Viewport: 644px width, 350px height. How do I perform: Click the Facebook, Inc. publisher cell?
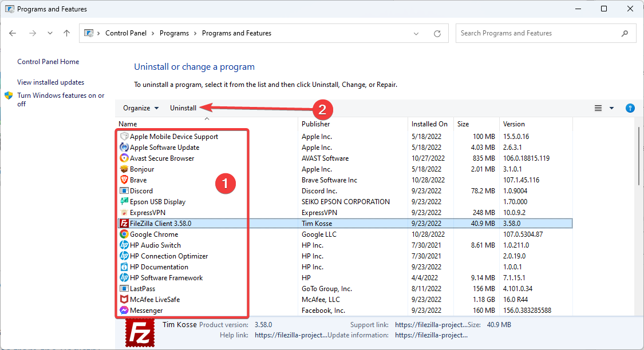[x=323, y=311]
